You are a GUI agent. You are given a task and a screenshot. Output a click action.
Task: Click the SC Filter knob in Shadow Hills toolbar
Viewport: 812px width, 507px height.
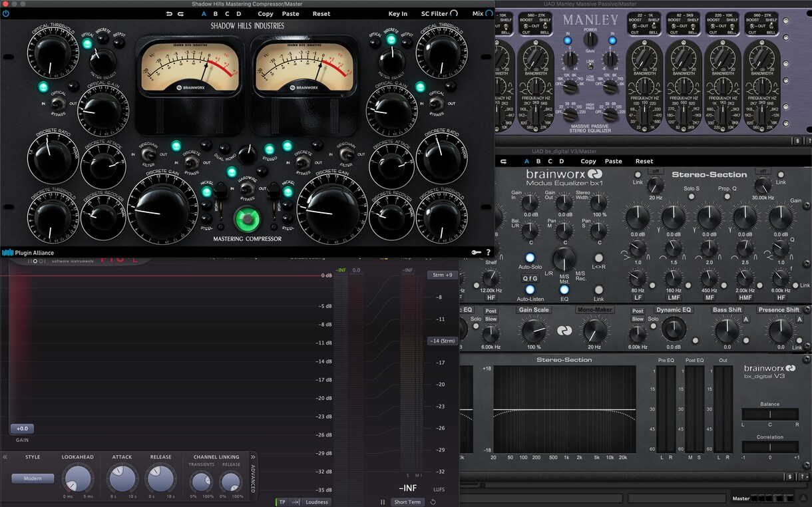click(x=454, y=13)
